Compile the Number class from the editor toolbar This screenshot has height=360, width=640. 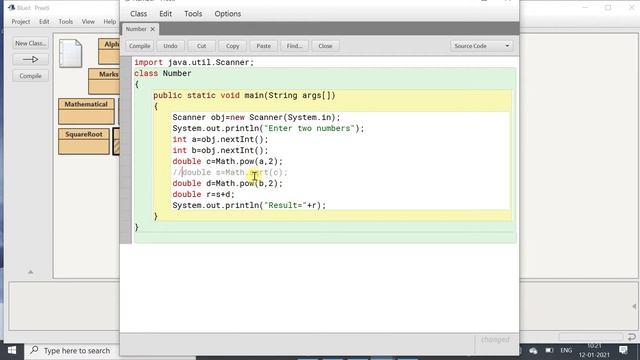[140, 46]
